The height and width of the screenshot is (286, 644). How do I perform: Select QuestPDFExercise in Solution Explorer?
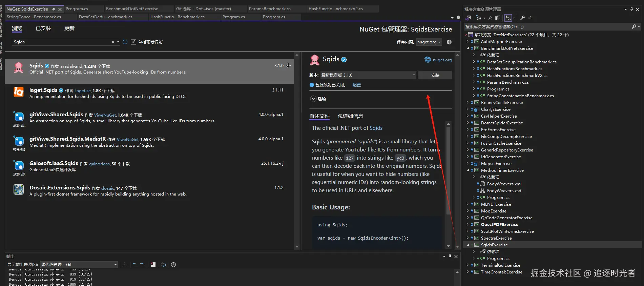click(499, 225)
